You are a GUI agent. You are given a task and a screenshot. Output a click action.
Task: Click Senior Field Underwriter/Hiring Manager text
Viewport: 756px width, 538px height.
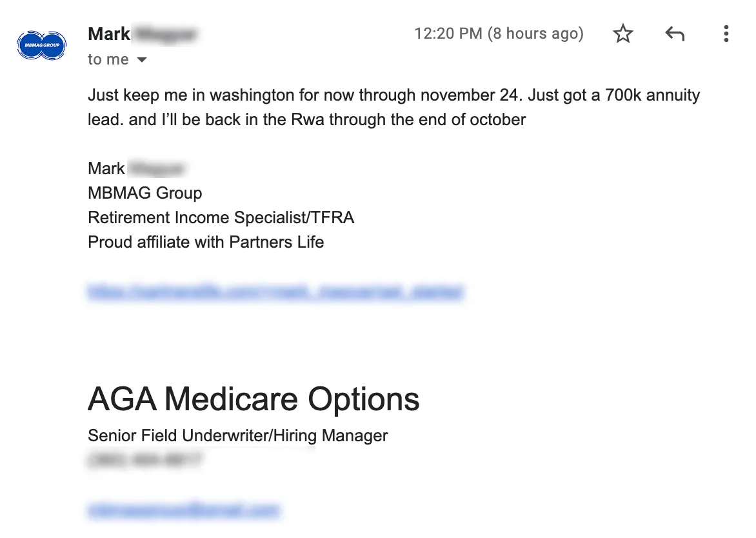[x=237, y=436]
